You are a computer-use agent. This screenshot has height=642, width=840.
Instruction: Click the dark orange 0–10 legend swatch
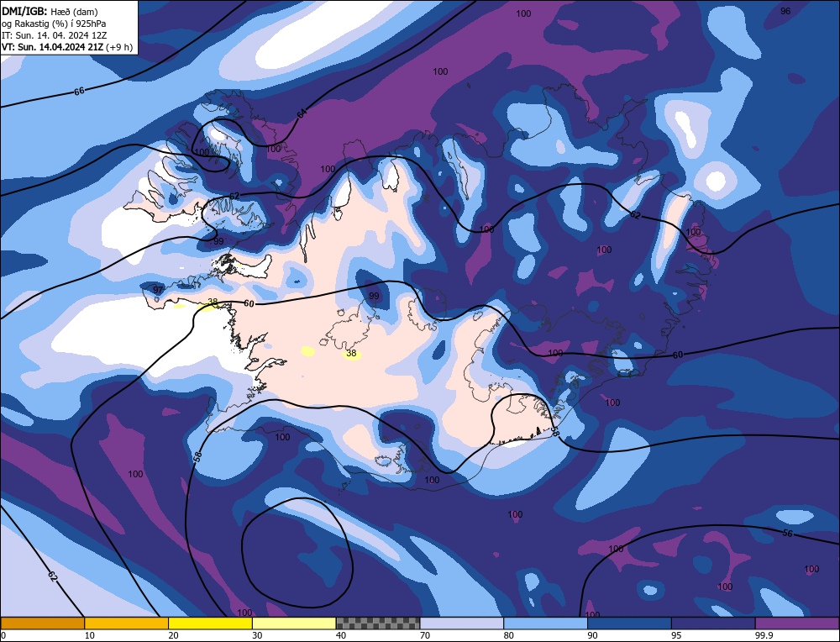point(42,623)
